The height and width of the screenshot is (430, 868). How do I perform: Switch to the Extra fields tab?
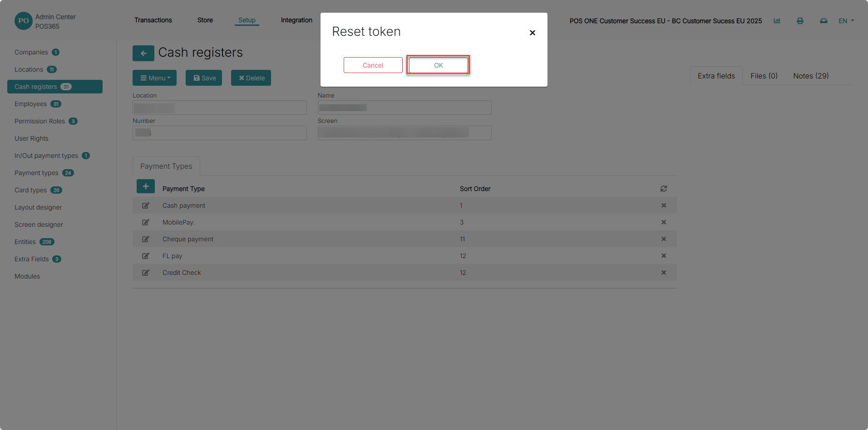(x=716, y=76)
